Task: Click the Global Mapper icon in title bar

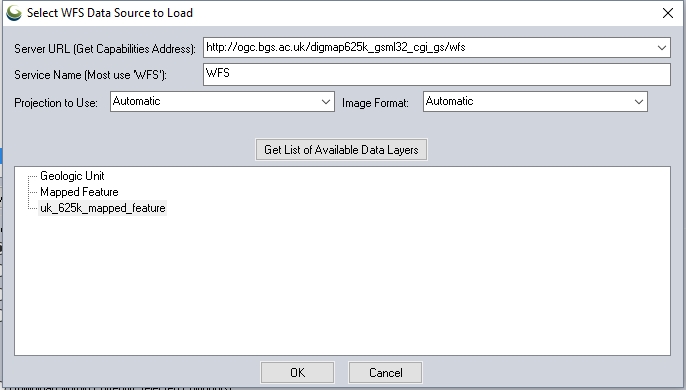Action: pyautogui.click(x=14, y=13)
